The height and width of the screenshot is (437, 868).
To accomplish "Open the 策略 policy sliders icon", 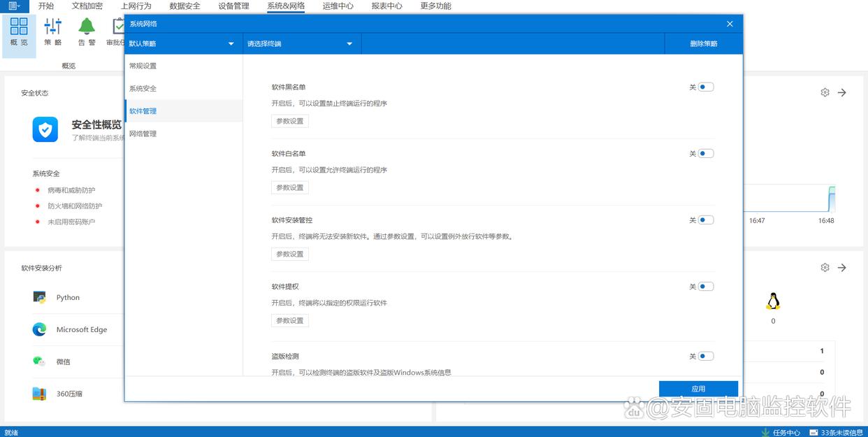I will (53, 27).
